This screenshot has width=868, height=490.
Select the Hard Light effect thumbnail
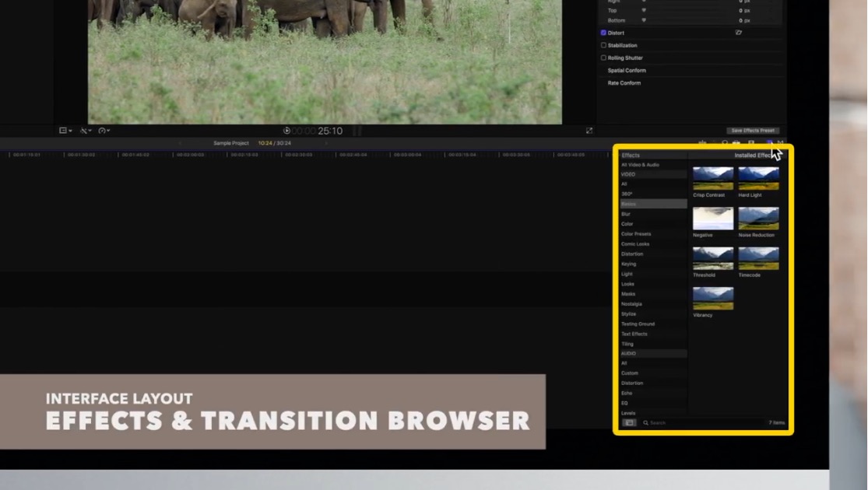[758, 179]
